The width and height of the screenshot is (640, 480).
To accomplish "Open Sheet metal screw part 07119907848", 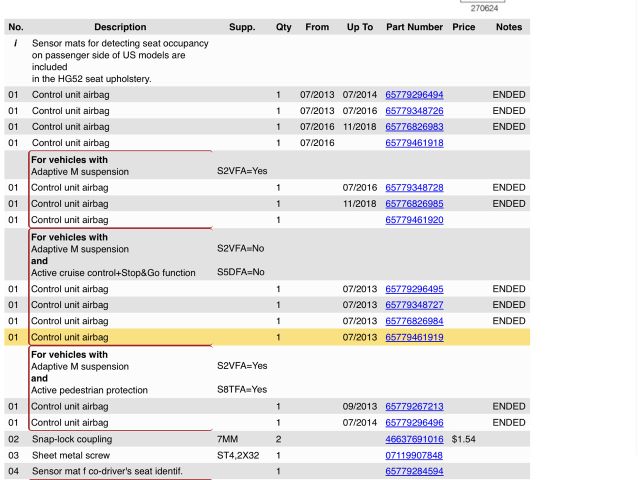I will click(x=414, y=455).
